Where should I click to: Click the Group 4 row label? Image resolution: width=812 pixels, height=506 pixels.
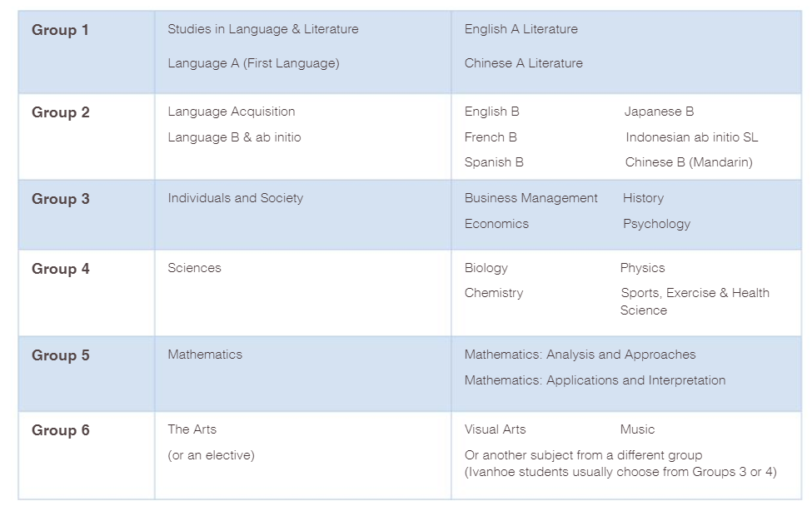click(60, 269)
